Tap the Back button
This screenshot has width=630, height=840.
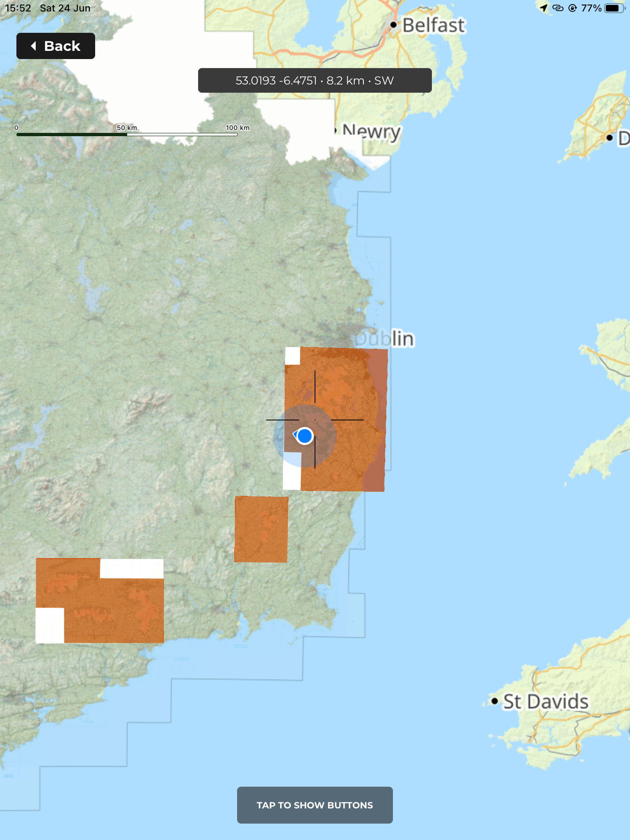tap(56, 46)
